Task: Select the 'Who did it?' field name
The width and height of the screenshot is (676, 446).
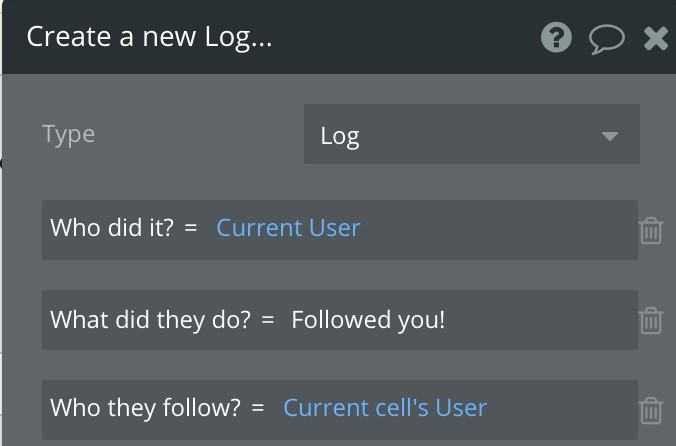Action: point(112,228)
